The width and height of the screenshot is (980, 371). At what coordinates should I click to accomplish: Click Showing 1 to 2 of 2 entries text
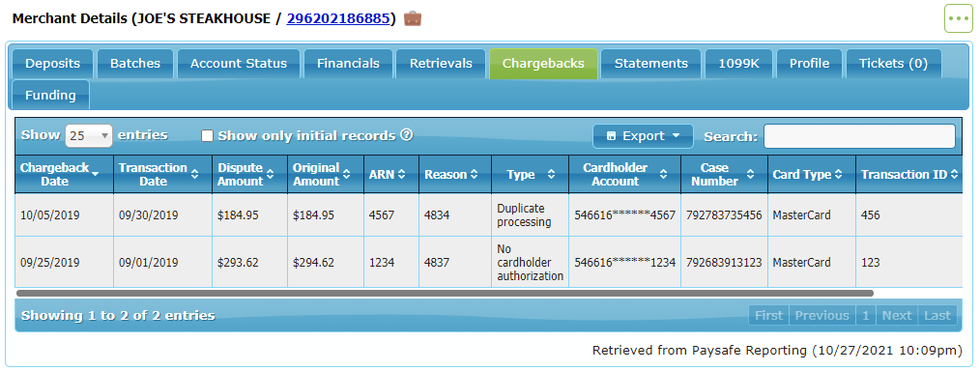tap(118, 315)
